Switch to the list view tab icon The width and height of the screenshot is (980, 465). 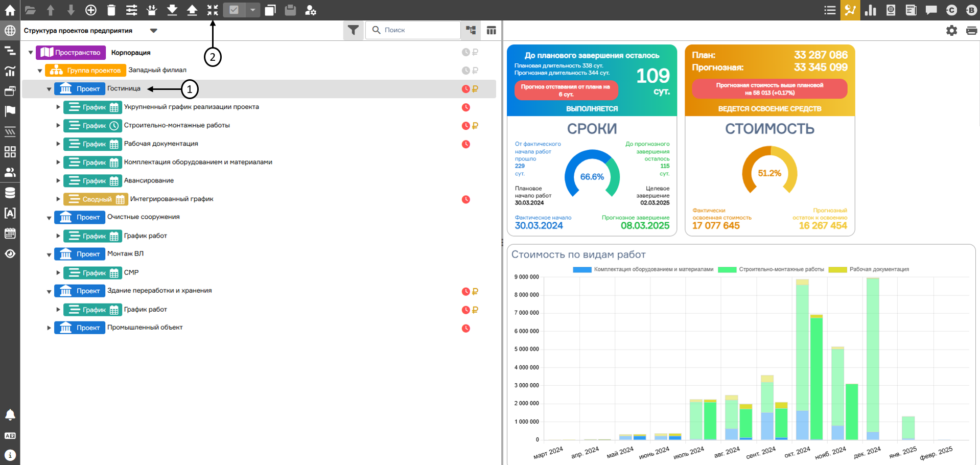tap(830, 10)
